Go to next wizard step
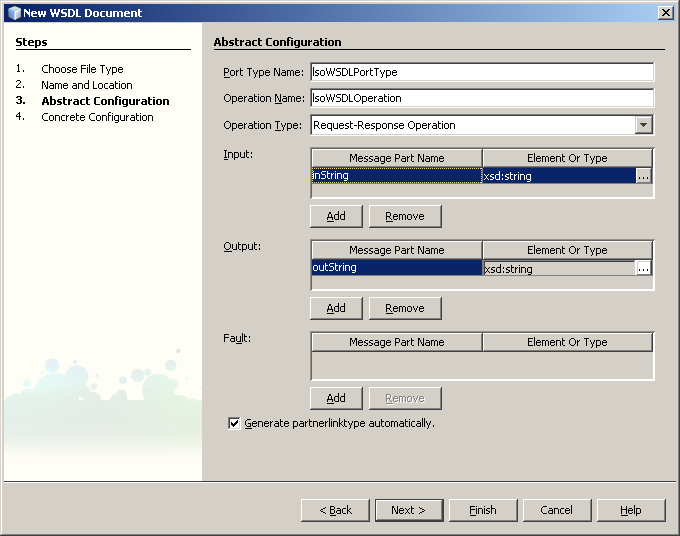The image size is (680, 536). [x=408, y=510]
